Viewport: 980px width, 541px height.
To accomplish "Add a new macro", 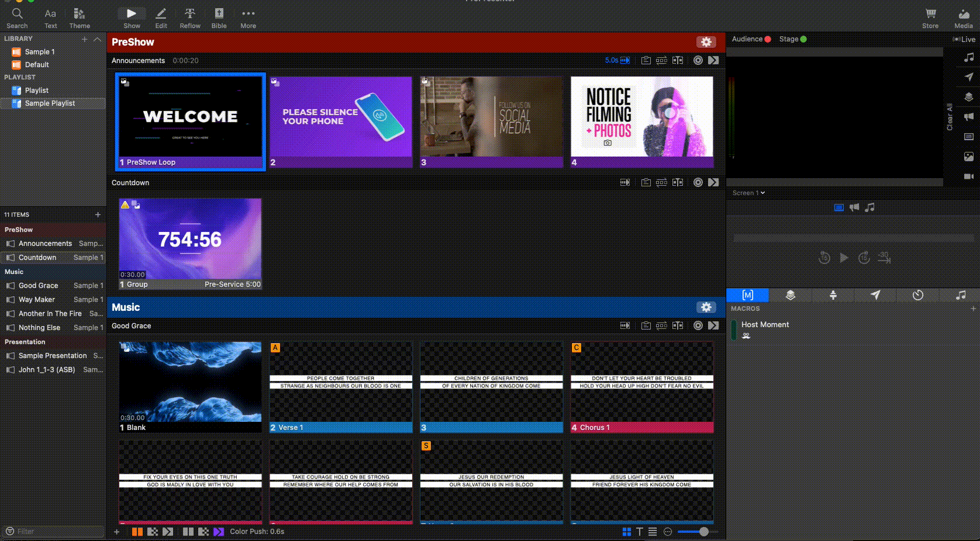I will coord(973,308).
